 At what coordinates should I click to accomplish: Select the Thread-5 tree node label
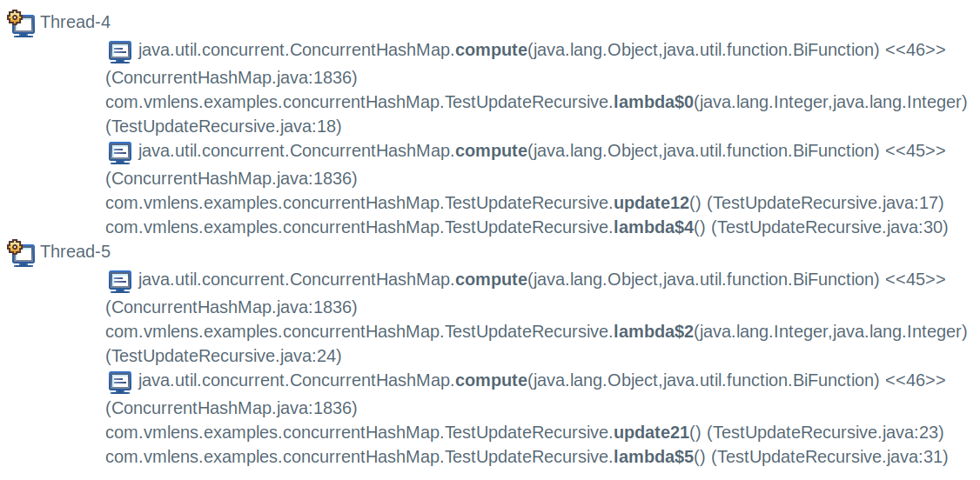click(x=76, y=251)
